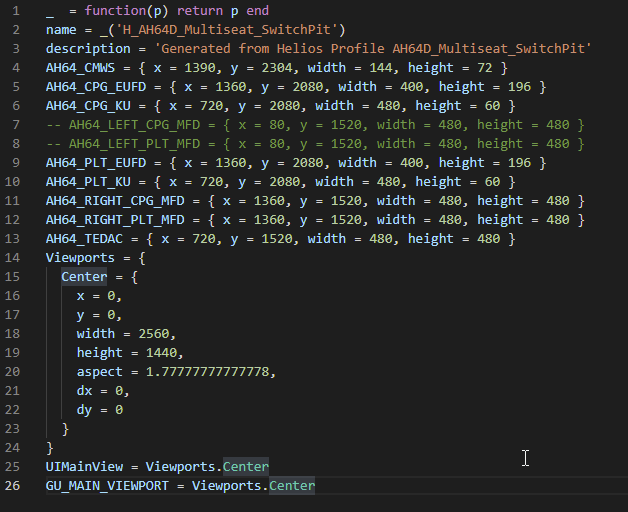Screen dimensions: 628x512
Task: Click GU_MAIN_VIEWPORT identifier on line 26
Action: (107, 486)
